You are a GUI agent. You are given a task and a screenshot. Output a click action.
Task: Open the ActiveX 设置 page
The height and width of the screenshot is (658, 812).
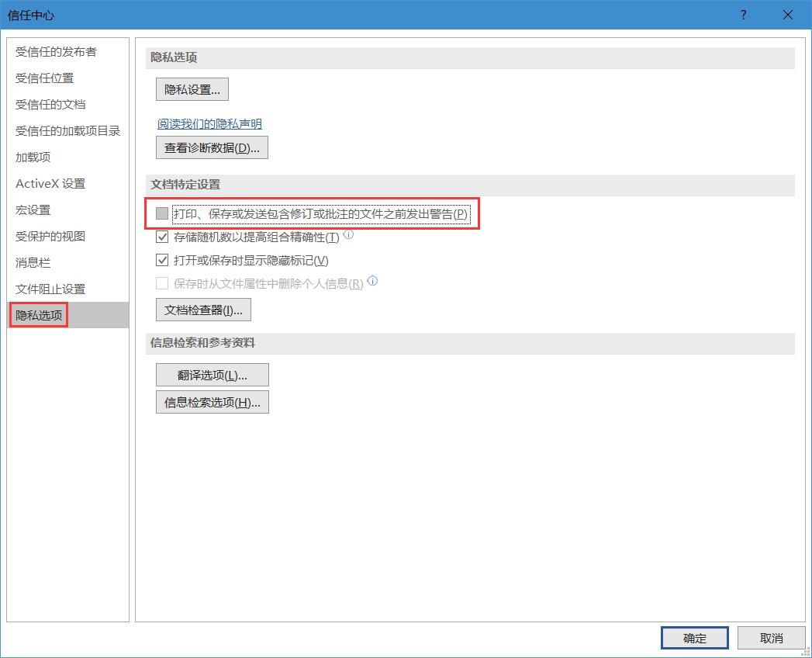(48, 183)
